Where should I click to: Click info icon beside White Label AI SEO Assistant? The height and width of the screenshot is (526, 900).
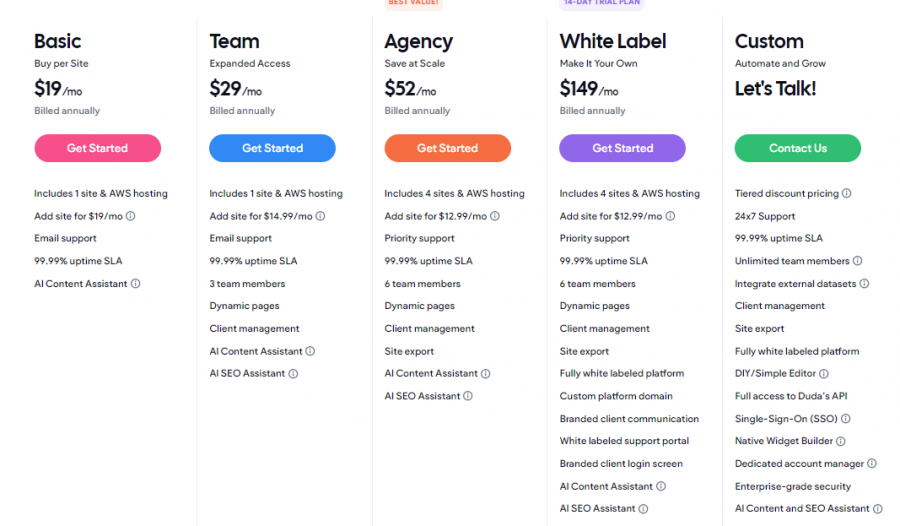click(643, 509)
